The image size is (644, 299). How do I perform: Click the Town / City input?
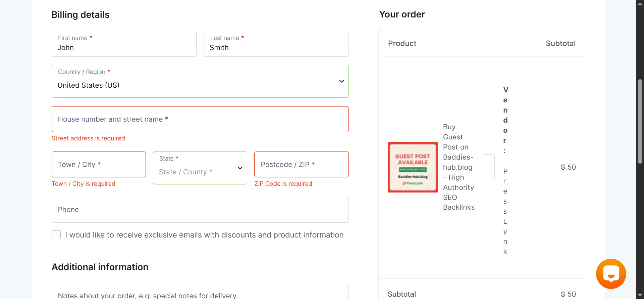click(99, 165)
